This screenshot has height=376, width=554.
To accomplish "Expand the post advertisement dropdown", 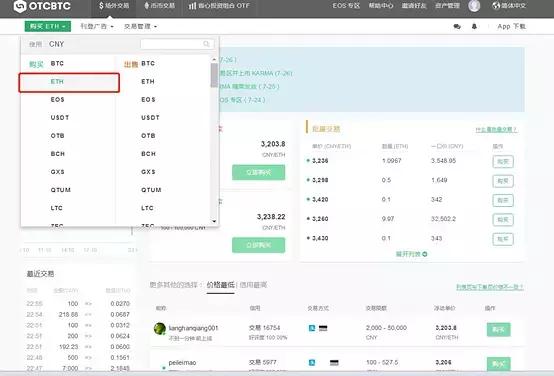I will click(97, 27).
